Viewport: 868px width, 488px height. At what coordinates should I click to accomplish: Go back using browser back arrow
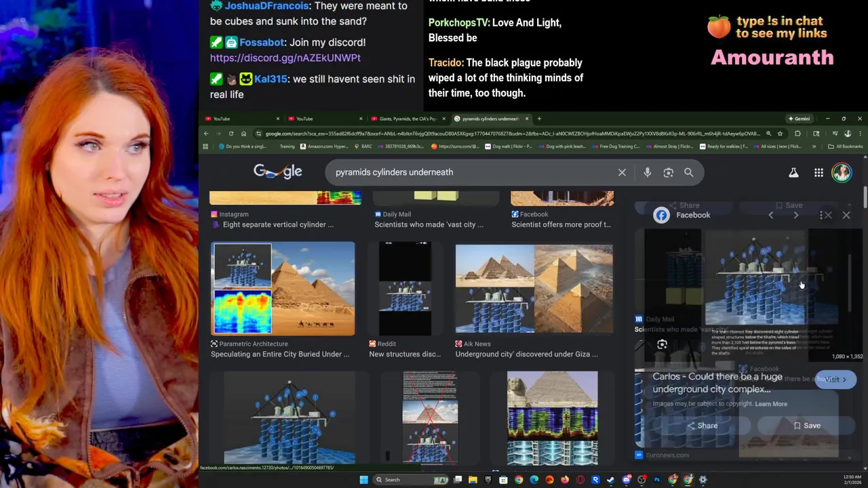pyautogui.click(x=206, y=134)
